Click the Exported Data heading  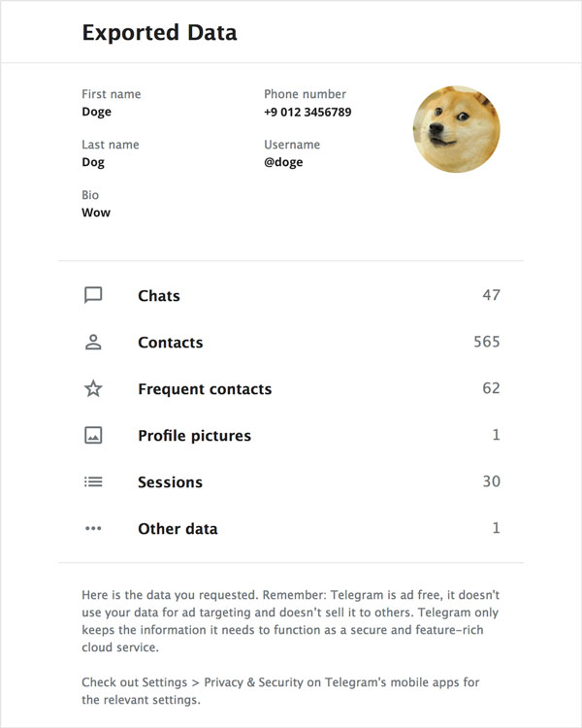pyautogui.click(x=159, y=33)
